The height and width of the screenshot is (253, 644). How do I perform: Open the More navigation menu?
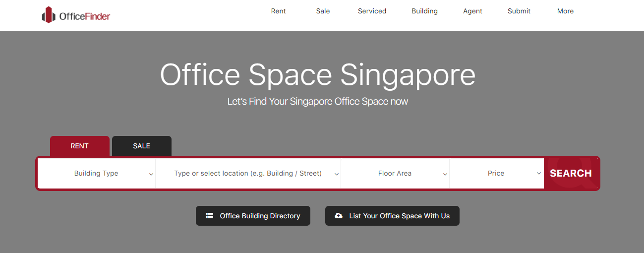coord(565,11)
